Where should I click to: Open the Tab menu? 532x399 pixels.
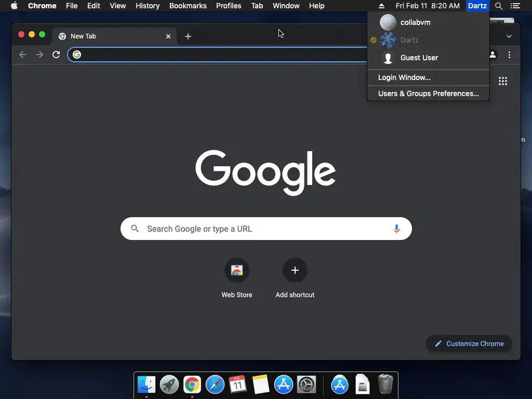tap(257, 6)
